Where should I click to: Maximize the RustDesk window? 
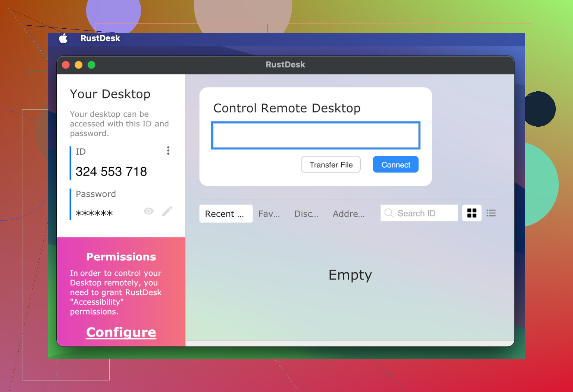91,65
